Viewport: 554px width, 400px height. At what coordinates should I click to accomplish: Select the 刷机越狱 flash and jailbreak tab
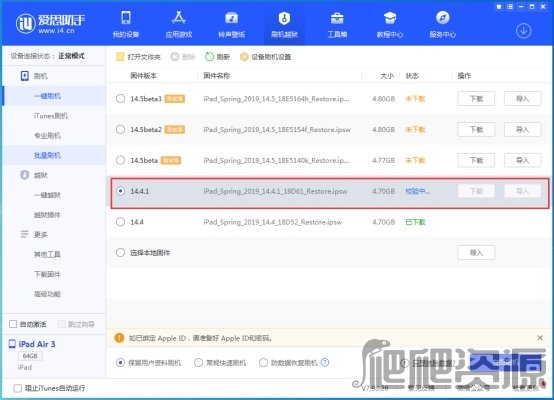click(284, 24)
